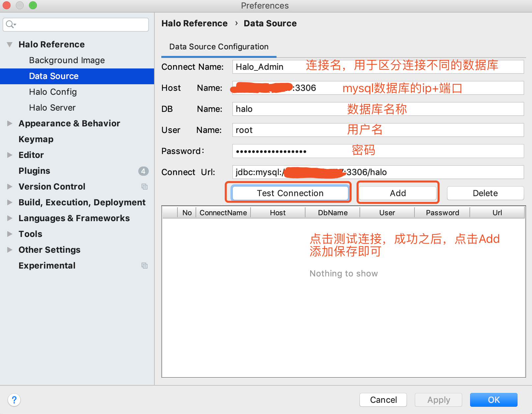Click the Add button to save connection
The image size is (532, 414).
(x=398, y=193)
